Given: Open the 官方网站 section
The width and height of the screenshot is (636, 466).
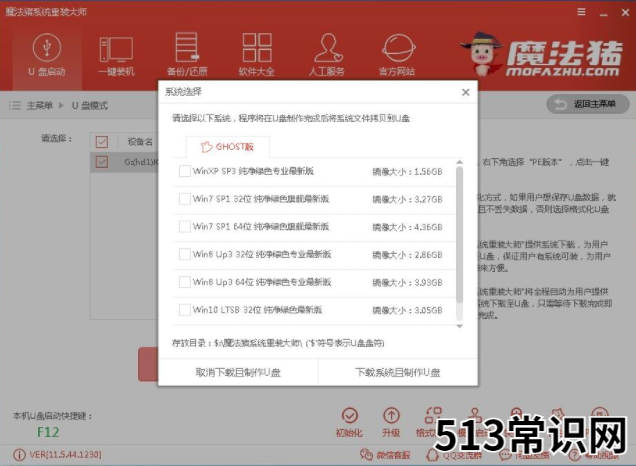Looking at the screenshot, I should [397, 56].
